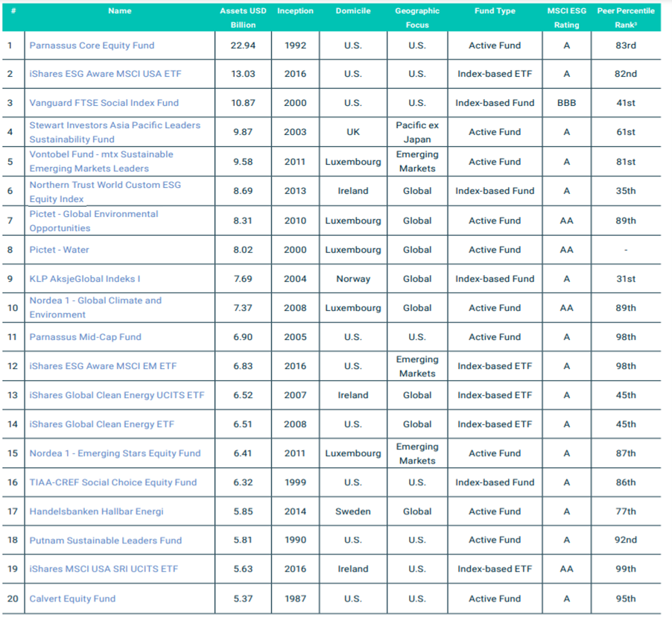
Task: Select the AA rating in Pictet - Water row
Action: point(566,250)
